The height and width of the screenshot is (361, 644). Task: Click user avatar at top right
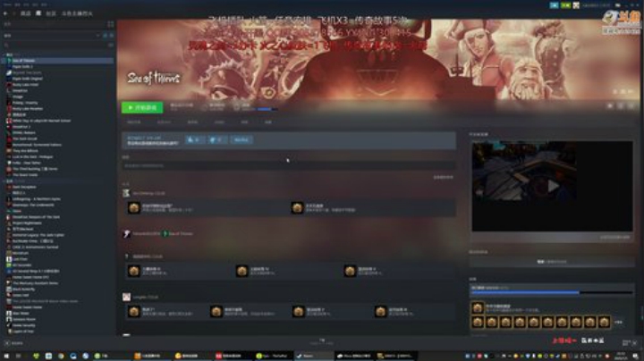pyautogui.click(x=576, y=5)
